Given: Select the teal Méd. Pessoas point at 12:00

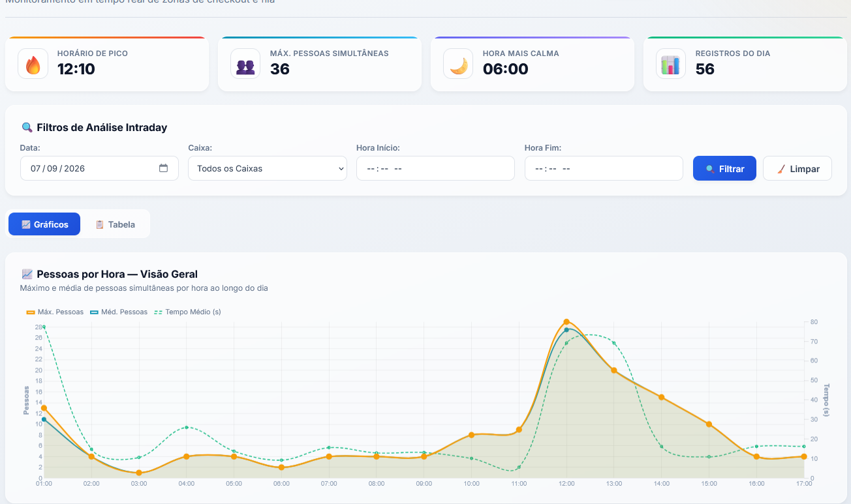Looking at the screenshot, I should coord(566,330).
